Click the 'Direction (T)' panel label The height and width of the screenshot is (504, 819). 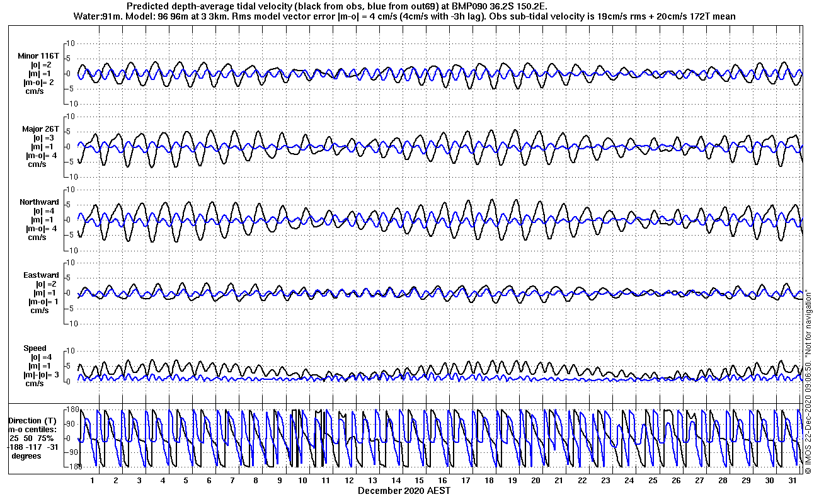coord(33,420)
